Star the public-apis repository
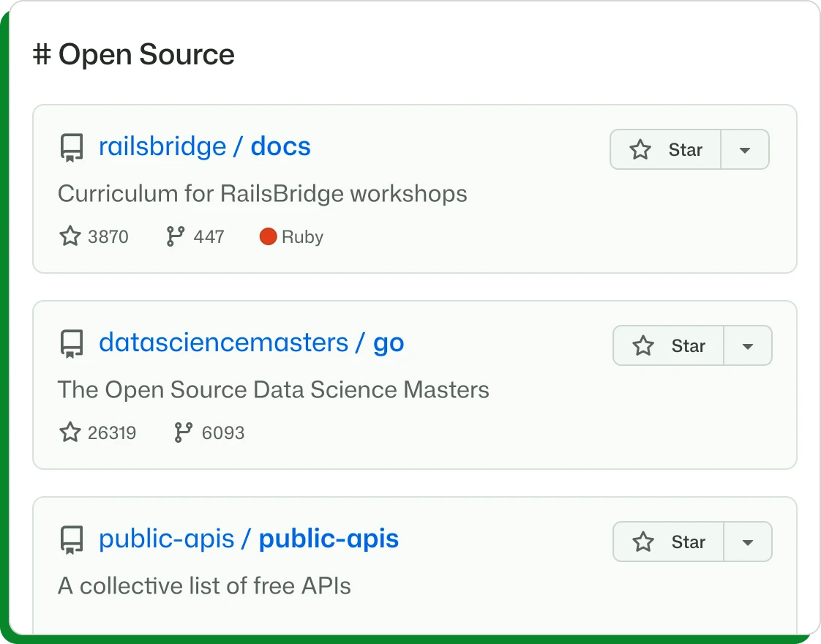 pyautogui.click(x=669, y=542)
